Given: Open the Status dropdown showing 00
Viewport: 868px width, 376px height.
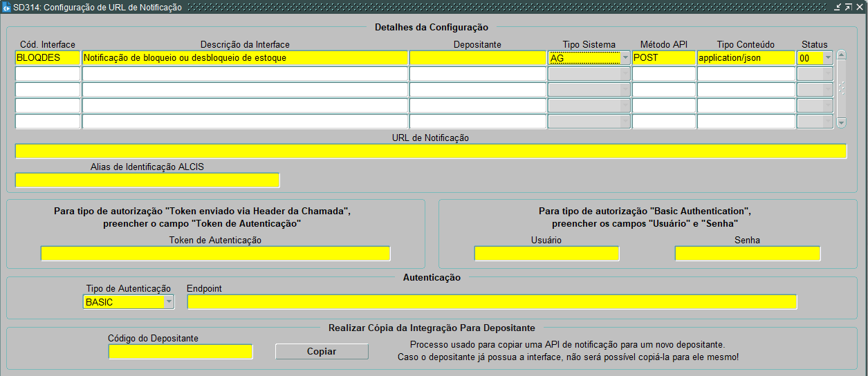Looking at the screenshot, I should click(x=827, y=58).
